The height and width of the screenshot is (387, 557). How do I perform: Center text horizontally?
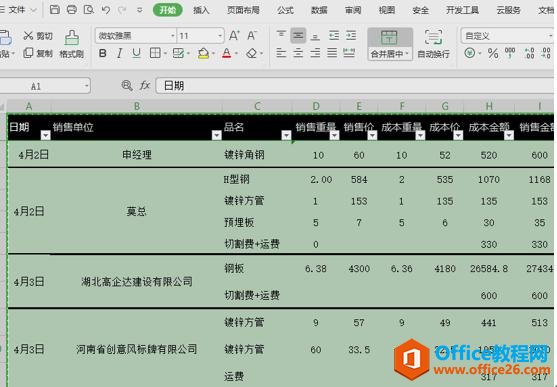tap(298, 53)
